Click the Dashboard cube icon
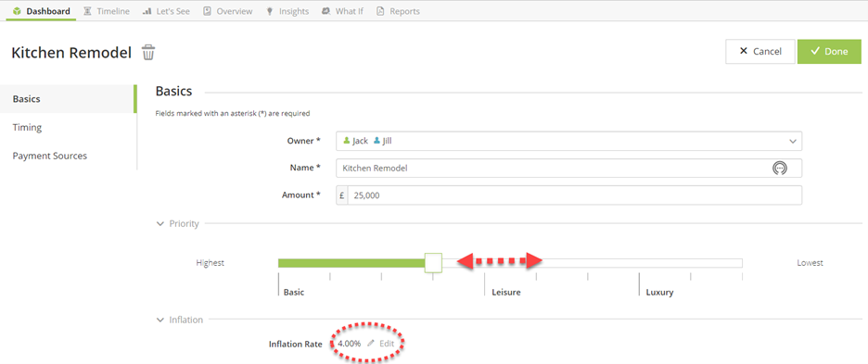868x364 pixels. (17, 11)
